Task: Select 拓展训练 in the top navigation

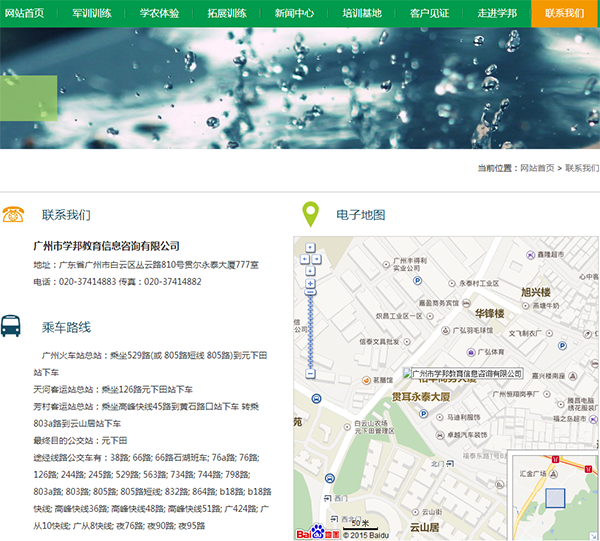Action: point(227,13)
